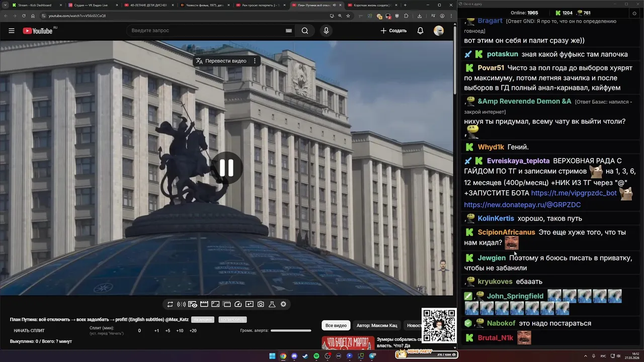Start voice search with the microphone icon
The height and width of the screenshot is (362, 644).
326,31
